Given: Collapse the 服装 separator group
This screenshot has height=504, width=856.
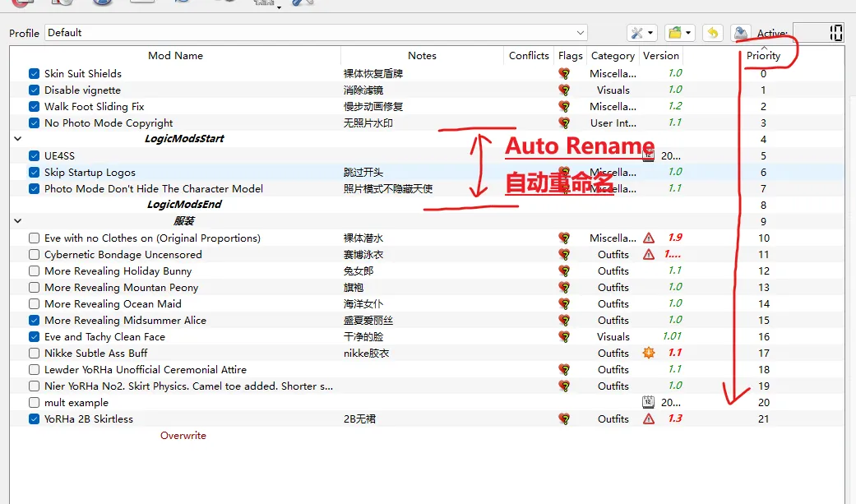Looking at the screenshot, I should click(x=18, y=221).
